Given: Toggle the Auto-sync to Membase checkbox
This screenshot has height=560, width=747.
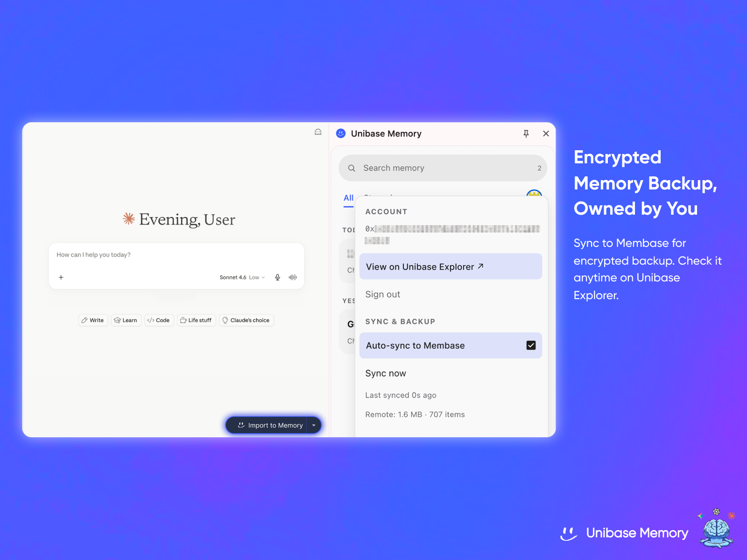Looking at the screenshot, I should (531, 345).
